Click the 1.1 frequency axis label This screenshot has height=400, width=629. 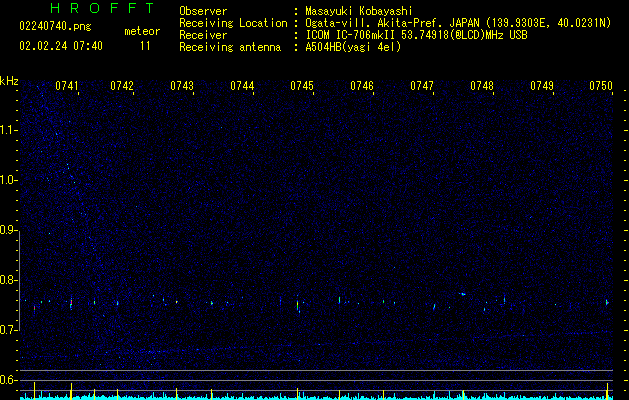9,130
